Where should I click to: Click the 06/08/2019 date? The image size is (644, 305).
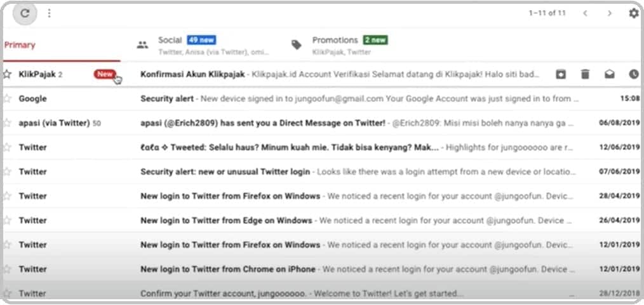(x=619, y=123)
